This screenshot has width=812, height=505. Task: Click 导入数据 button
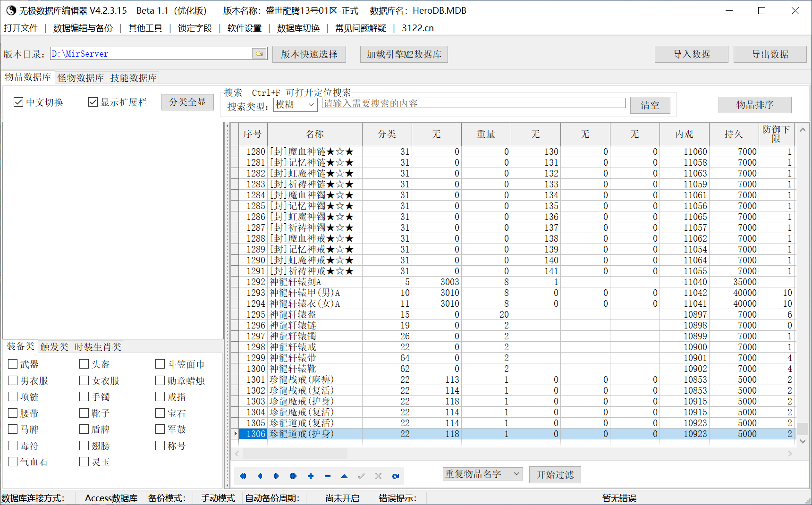[x=692, y=54]
